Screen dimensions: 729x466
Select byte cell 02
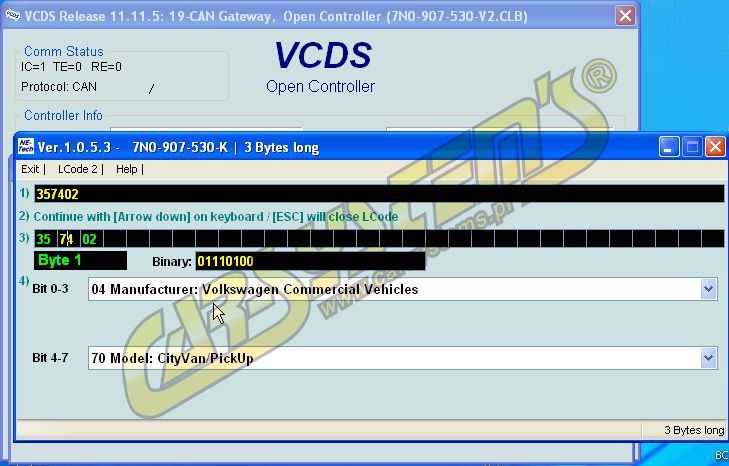tap(89, 239)
